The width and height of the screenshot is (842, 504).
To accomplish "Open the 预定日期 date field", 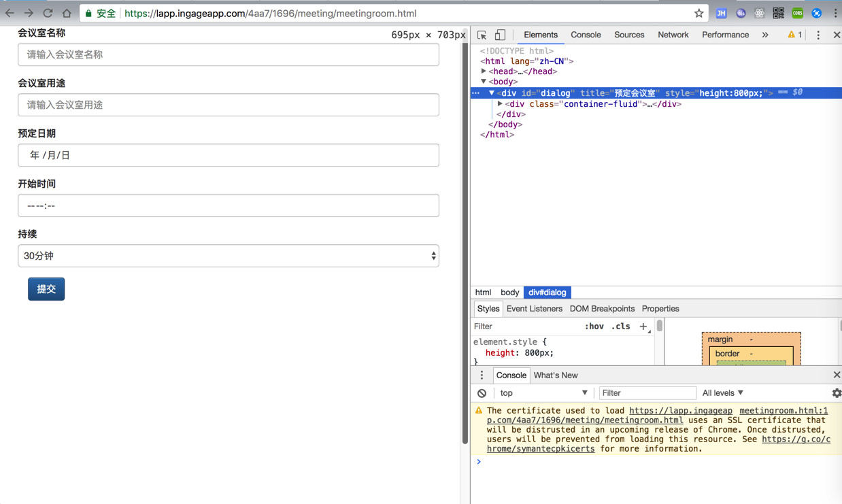I will tap(229, 155).
